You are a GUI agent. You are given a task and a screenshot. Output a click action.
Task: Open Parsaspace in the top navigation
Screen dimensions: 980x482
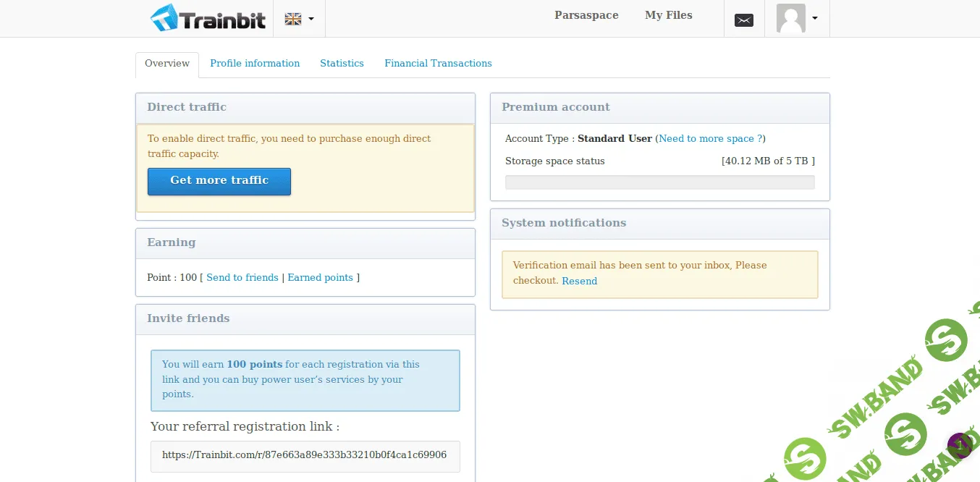tap(586, 15)
